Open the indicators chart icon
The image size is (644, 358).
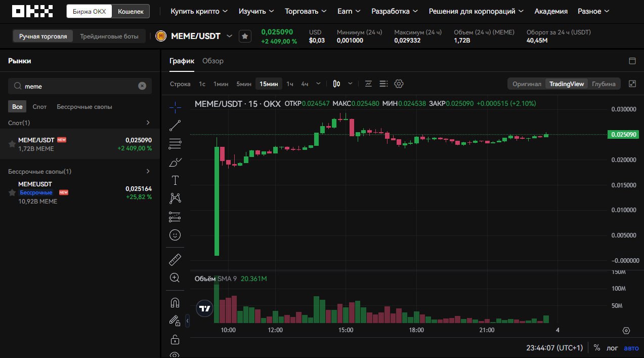[x=368, y=84]
